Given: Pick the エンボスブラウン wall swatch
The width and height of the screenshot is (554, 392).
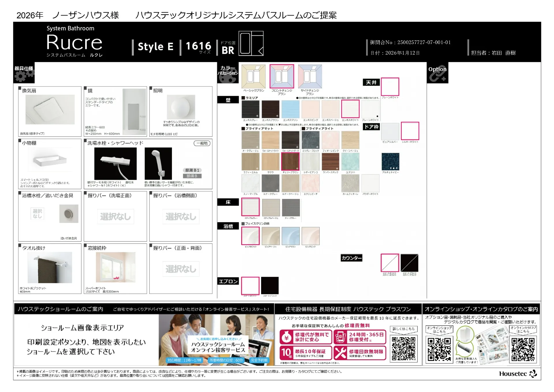Looking at the screenshot, I should click(270, 109).
